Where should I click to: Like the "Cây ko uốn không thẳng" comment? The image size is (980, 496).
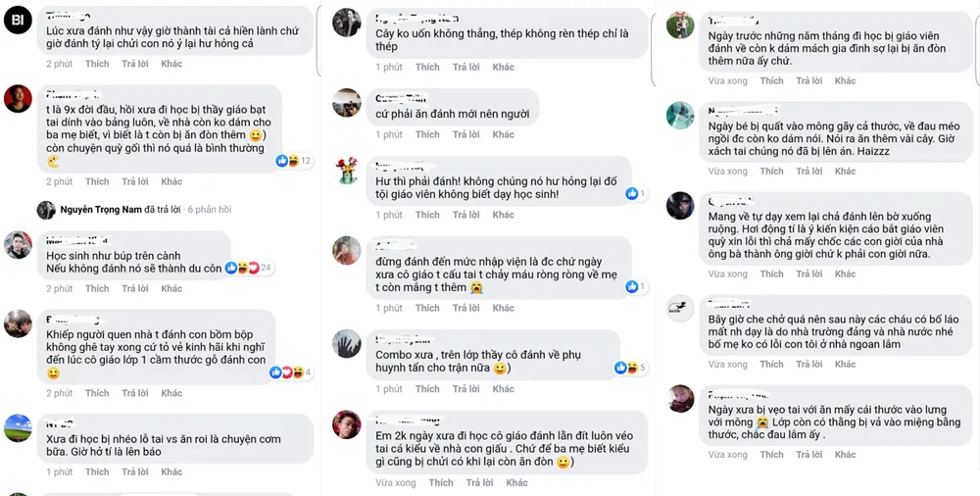(427, 68)
